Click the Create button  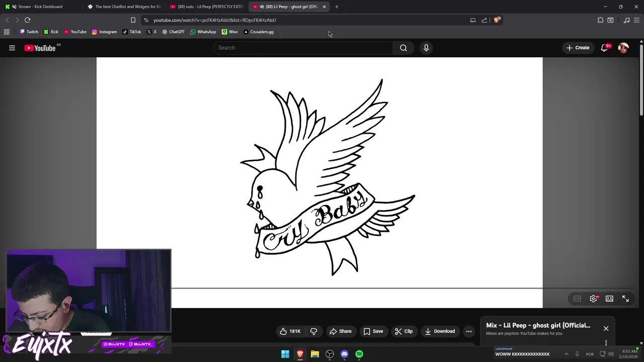coord(578,48)
